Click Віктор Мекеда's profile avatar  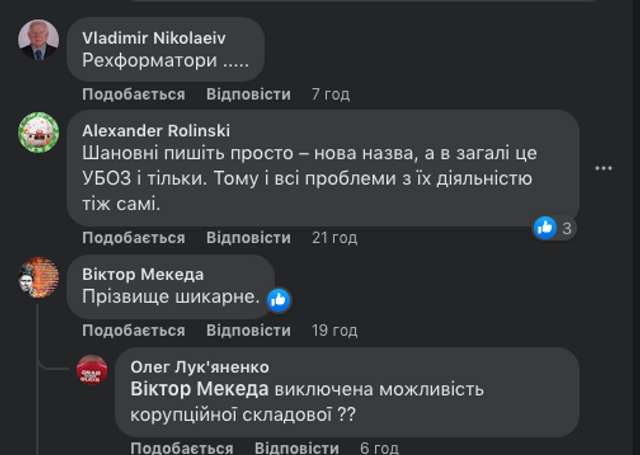39,276
